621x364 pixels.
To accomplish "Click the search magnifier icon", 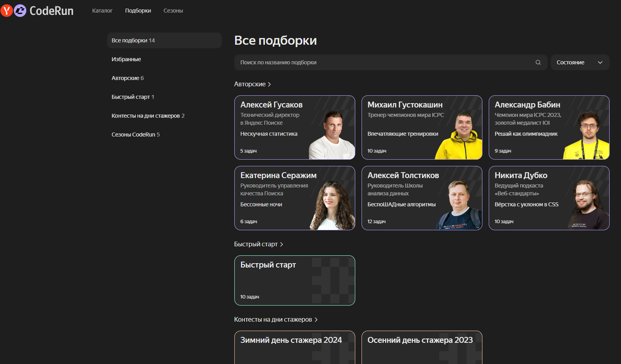I will pos(538,62).
